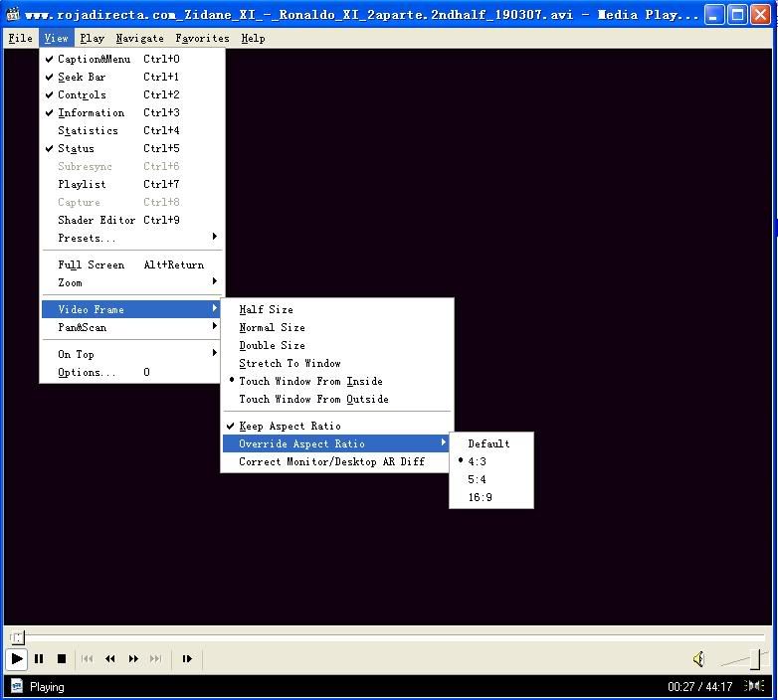Decrease playback rate with rewind icon
778x700 pixels.
coord(110,659)
